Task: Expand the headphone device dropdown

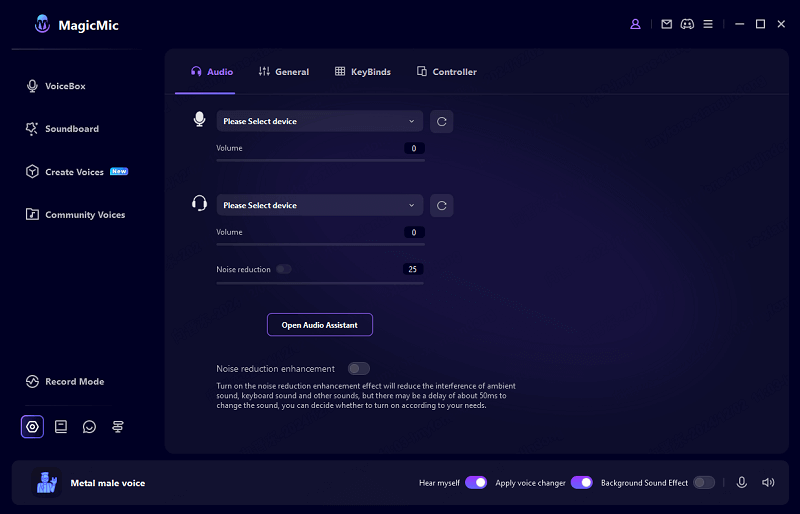Action: pos(320,205)
